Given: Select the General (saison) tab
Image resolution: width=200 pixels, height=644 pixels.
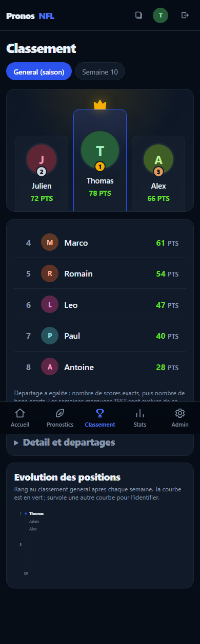Looking at the screenshot, I should pos(39,72).
